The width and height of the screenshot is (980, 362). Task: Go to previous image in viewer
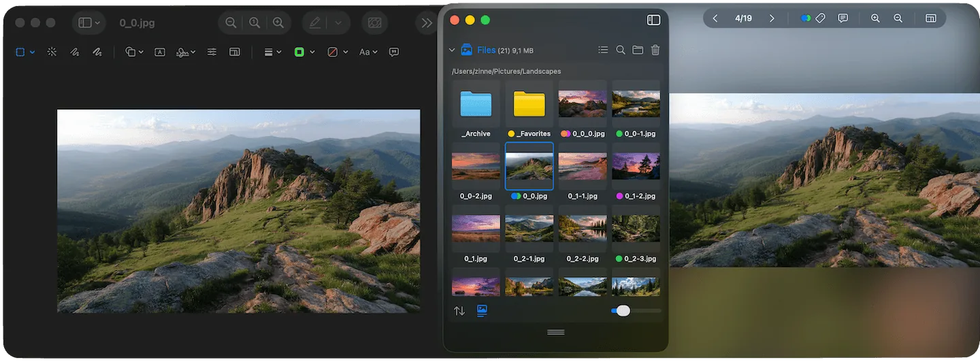click(x=715, y=18)
